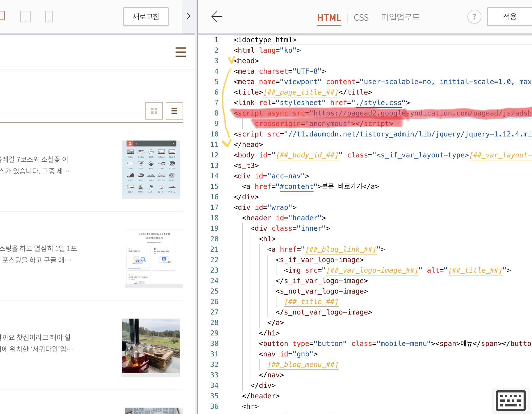This screenshot has height=414, width=532.
Task: Click the #content href link in code
Action: [x=297, y=186]
